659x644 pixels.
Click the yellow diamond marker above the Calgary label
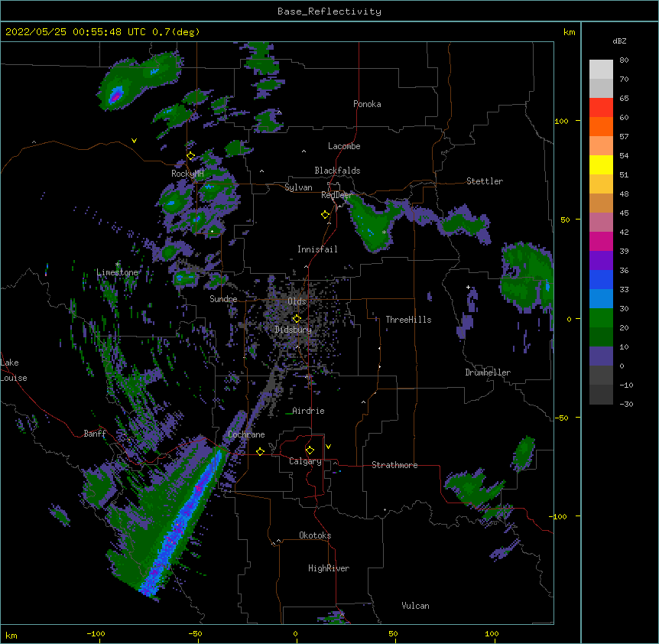click(310, 450)
